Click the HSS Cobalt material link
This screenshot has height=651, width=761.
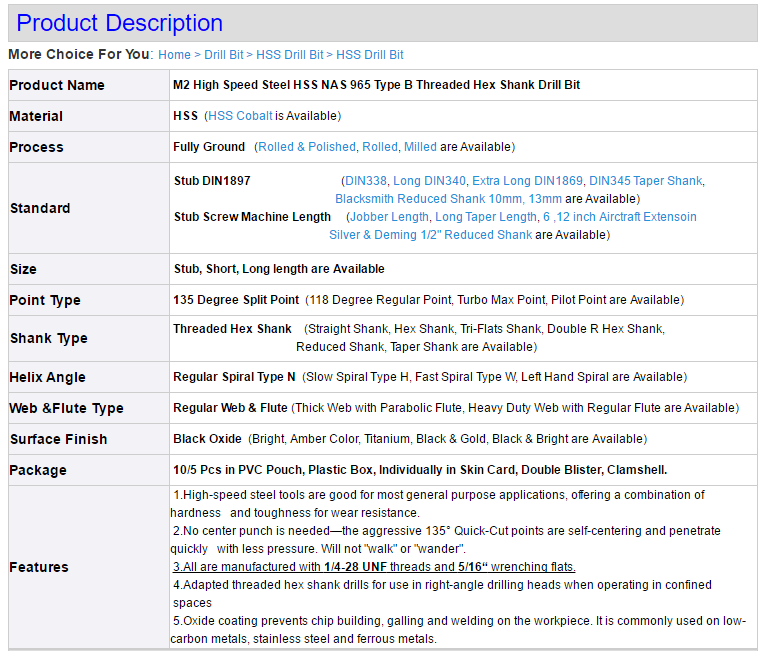point(240,116)
